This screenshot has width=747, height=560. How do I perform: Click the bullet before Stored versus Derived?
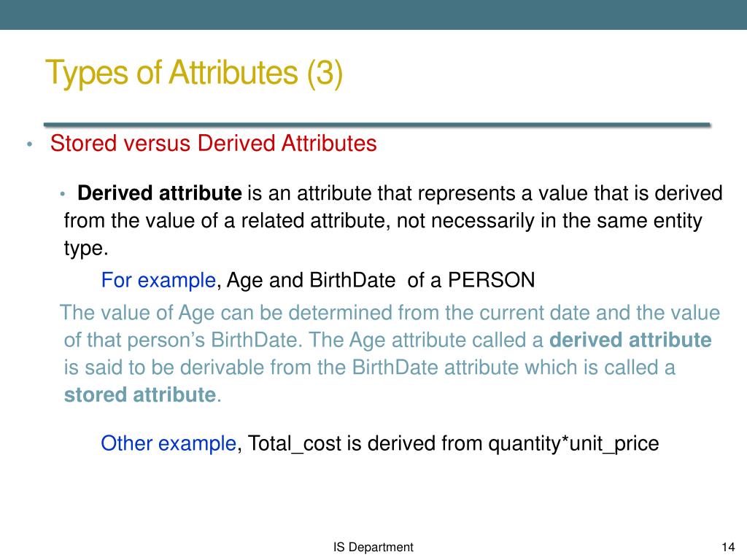pyautogui.click(x=29, y=144)
